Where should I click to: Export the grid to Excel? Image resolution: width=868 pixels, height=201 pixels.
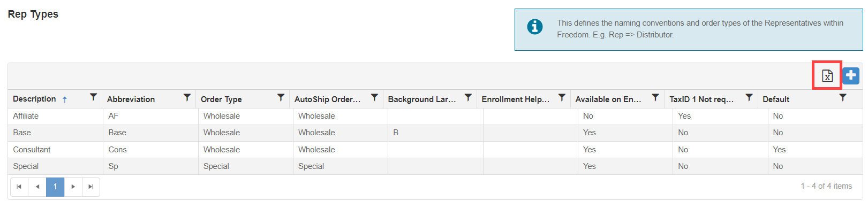(x=827, y=76)
